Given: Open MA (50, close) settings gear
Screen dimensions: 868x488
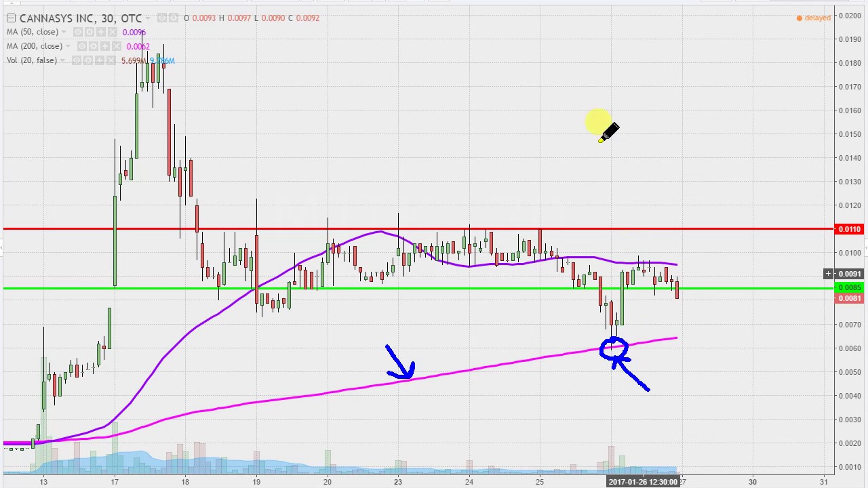Looking at the screenshot, I should pos(90,32).
